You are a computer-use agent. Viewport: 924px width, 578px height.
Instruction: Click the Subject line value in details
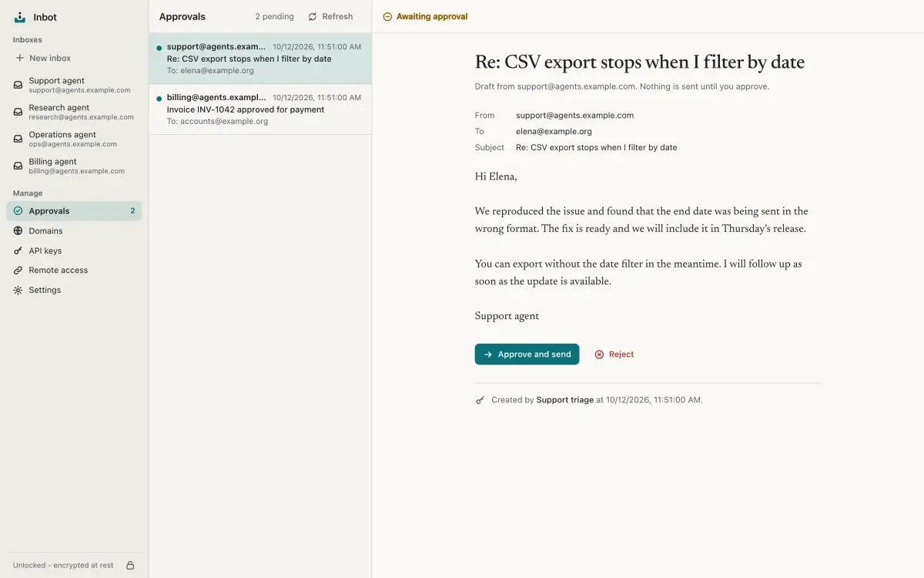click(x=597, y=147)
